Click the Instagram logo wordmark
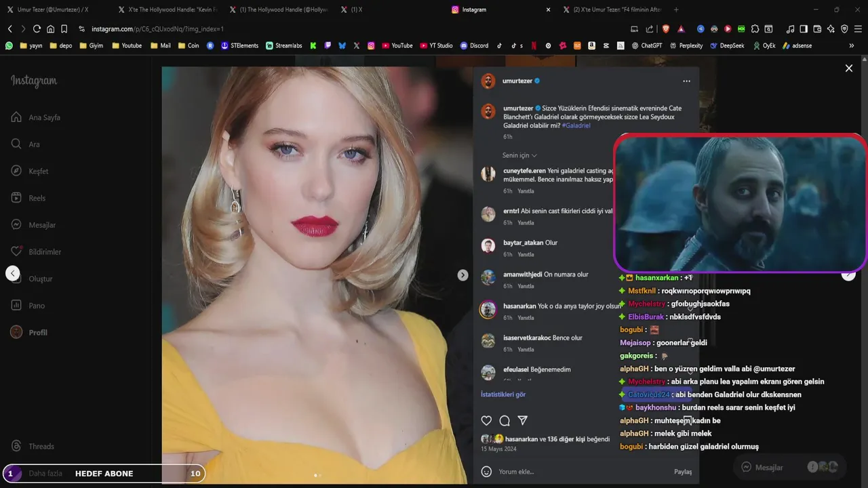868x488 pixels. point(34,81)
